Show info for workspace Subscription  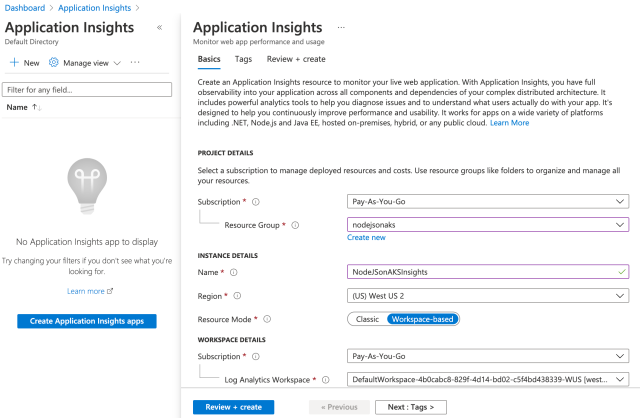pyautogui.click(x=256, y=356)
